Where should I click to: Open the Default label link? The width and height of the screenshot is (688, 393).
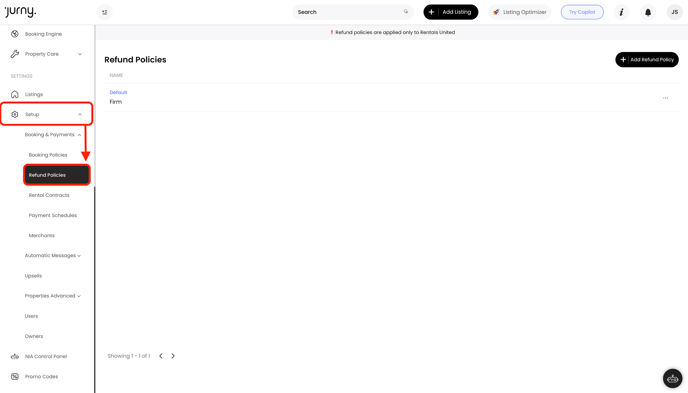tap(118, 92)
